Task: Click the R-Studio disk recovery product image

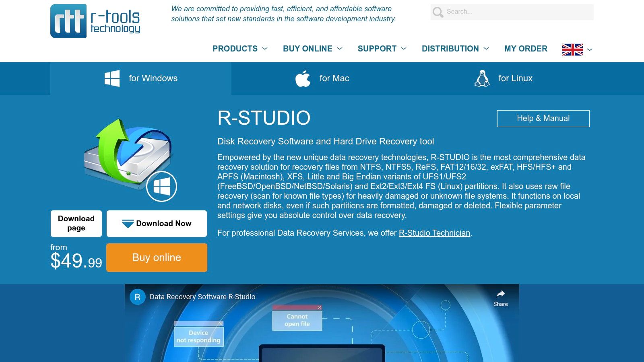Action: [130, 159]
